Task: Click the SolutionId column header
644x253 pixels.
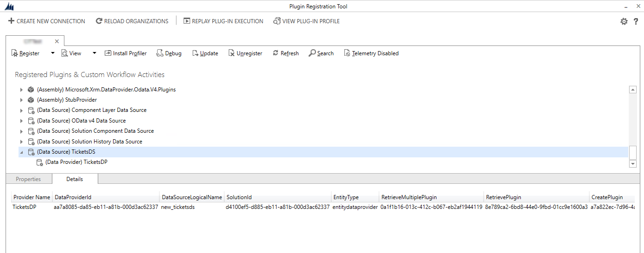Action: (x=278, y=197)
